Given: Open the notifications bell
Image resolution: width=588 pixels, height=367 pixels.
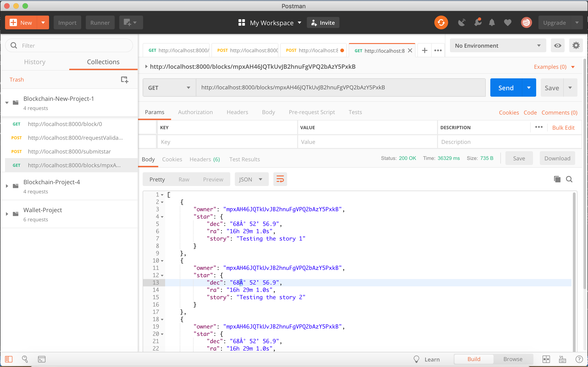Looking at the screenshot, I should coord(492,23).
